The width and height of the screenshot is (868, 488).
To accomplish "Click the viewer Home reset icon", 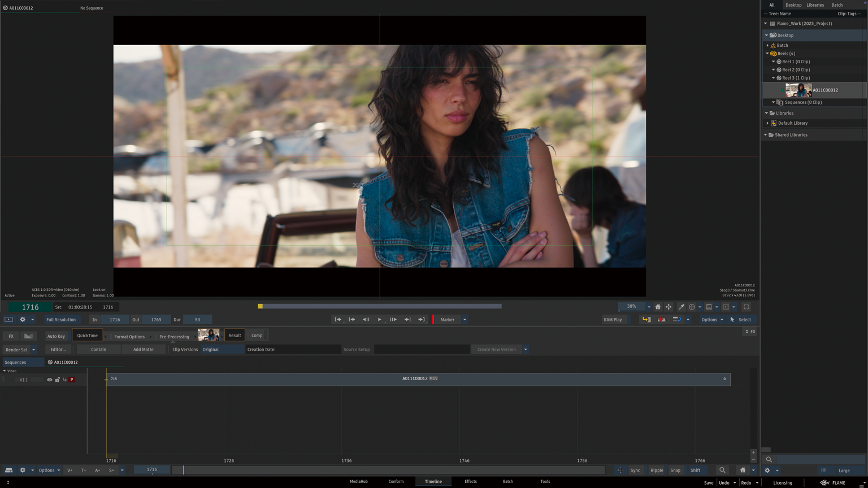I will [658, 307].
